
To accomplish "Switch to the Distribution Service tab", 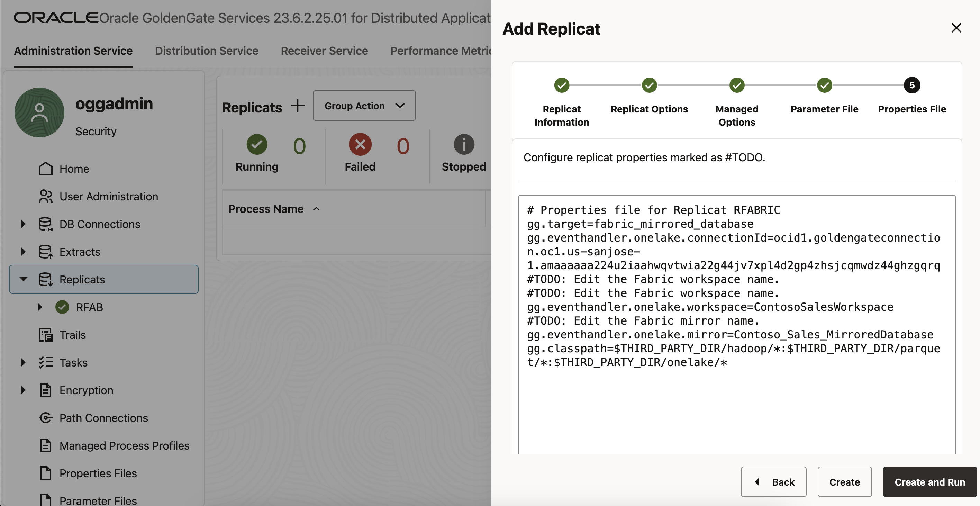I will (x=206, y=51).
